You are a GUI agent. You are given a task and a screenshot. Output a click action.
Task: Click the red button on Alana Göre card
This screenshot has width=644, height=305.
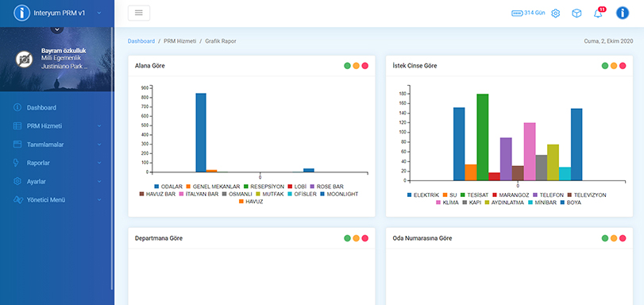[x=365, y=66]
